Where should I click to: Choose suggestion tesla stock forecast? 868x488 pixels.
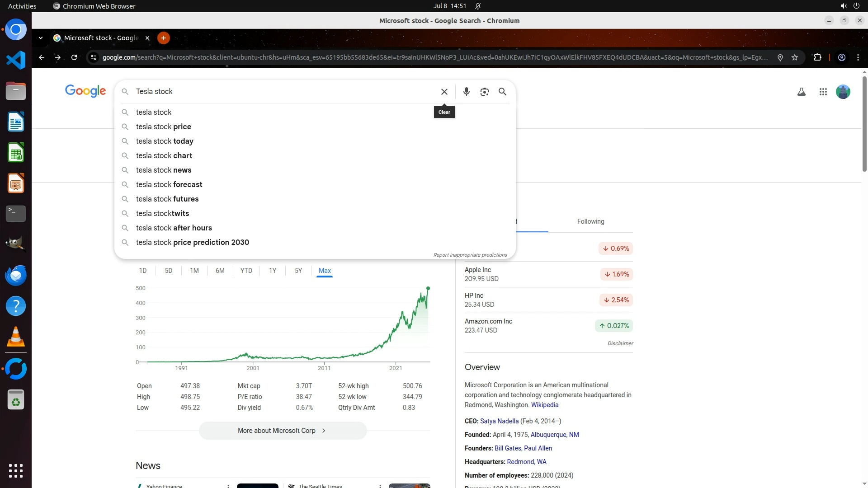(x=169, y=184)
